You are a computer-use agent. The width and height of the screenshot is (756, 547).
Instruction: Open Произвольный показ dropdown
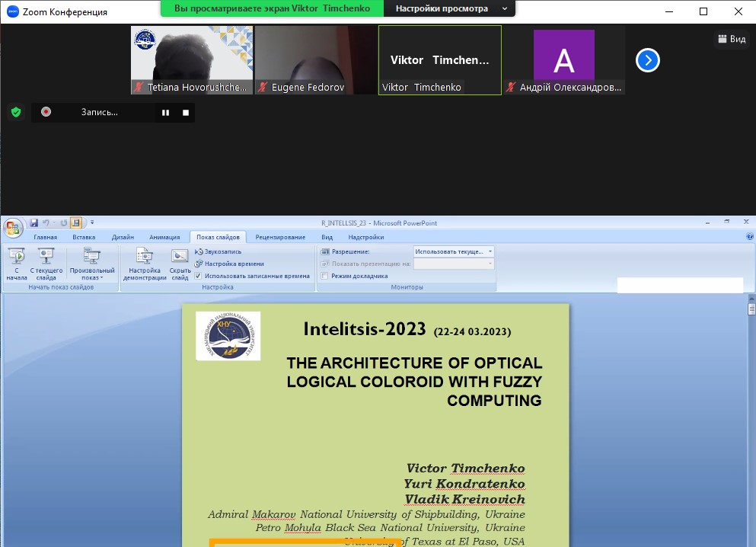[x=91, y=264]
